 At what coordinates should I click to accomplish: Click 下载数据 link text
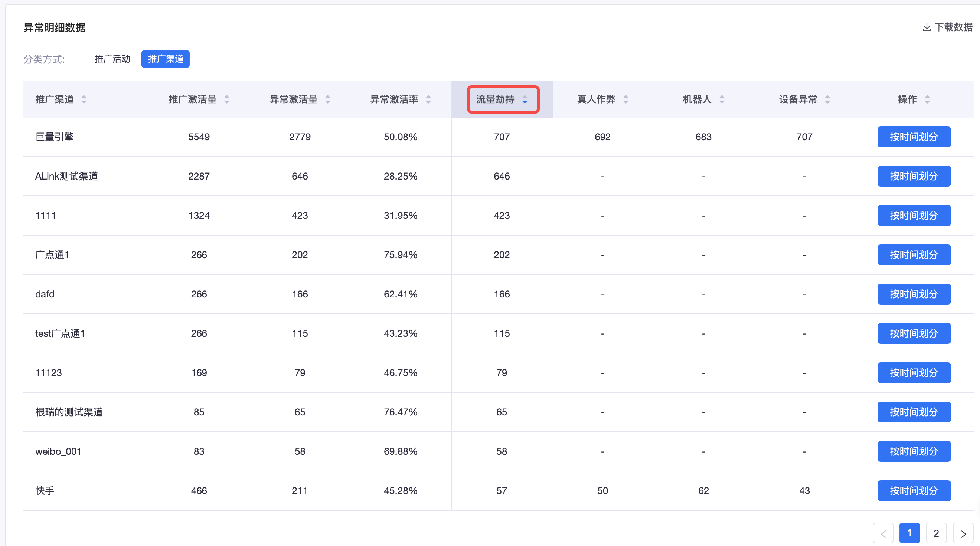pos(954,27)
